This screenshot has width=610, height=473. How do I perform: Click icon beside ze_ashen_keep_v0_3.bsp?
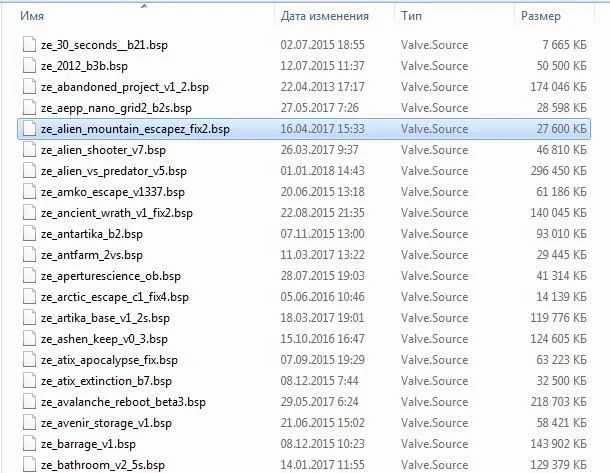pos(28,339)
